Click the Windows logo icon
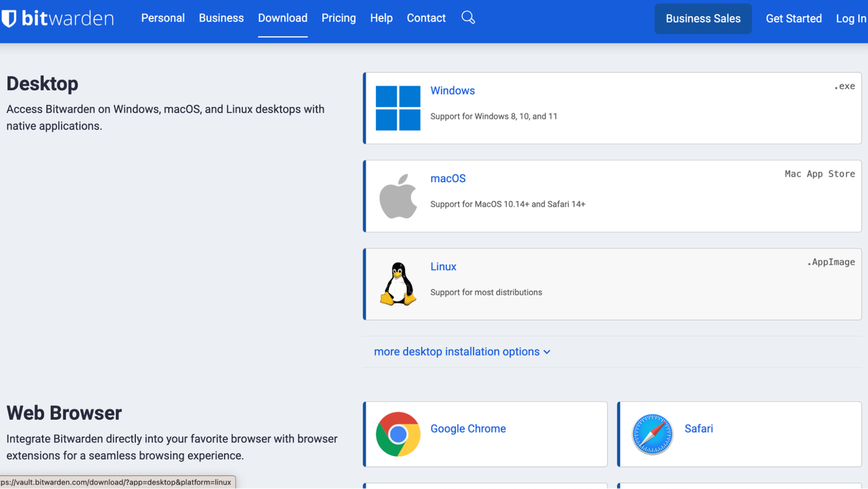Viewport: 868px width, 489px height. click(x=398, y=108)
